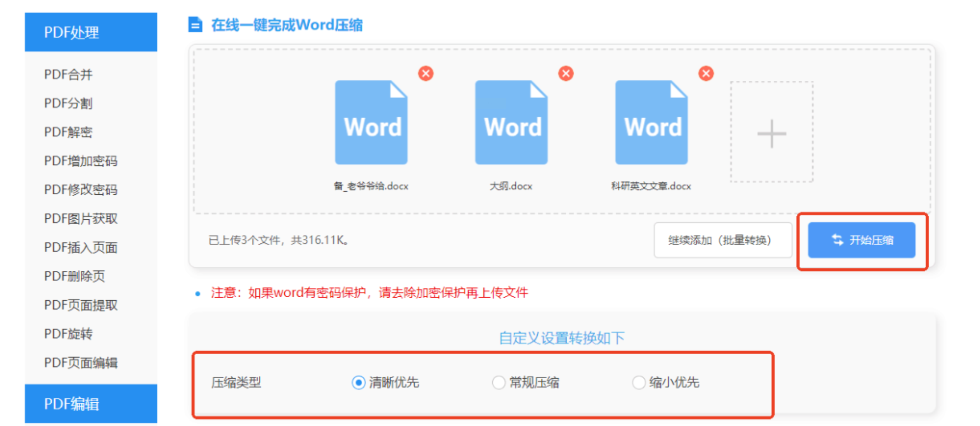Open PDF旋转 from the sidebar
Screen dimensions: 980x426
[68, 334]
